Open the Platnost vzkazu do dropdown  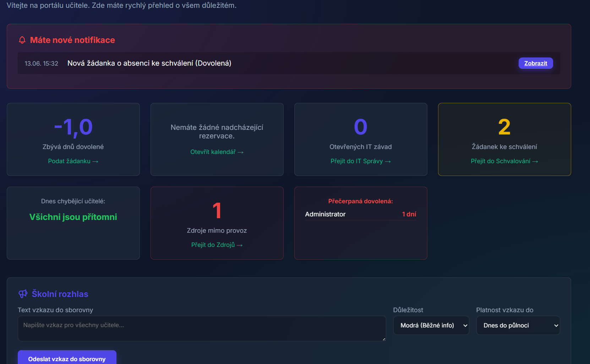coord(518,325)
